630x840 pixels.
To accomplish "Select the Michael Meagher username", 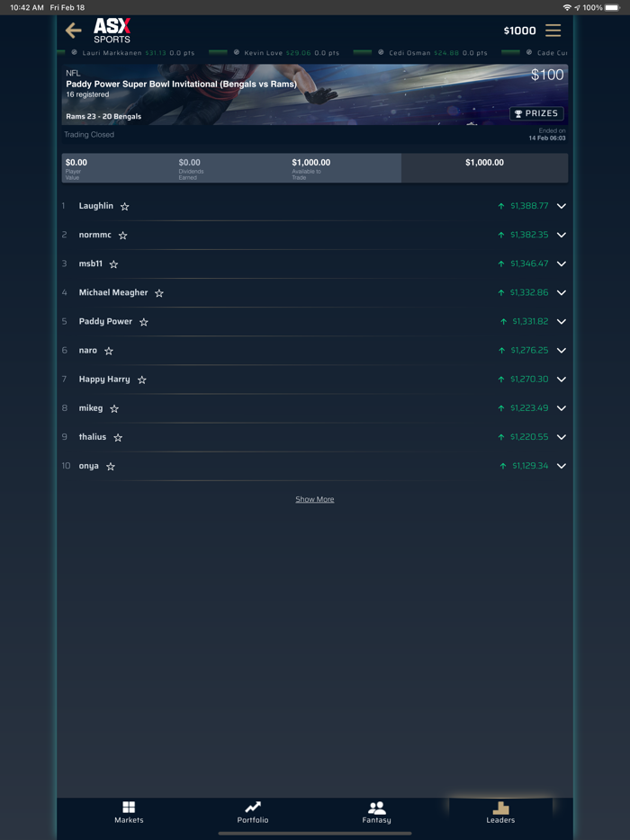I will click(x=113, y=292).
